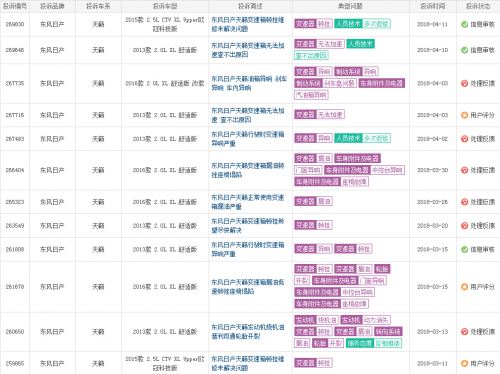Click orange status icon for complaint 261678
This screenshot has width=500, height=374.
464,287
